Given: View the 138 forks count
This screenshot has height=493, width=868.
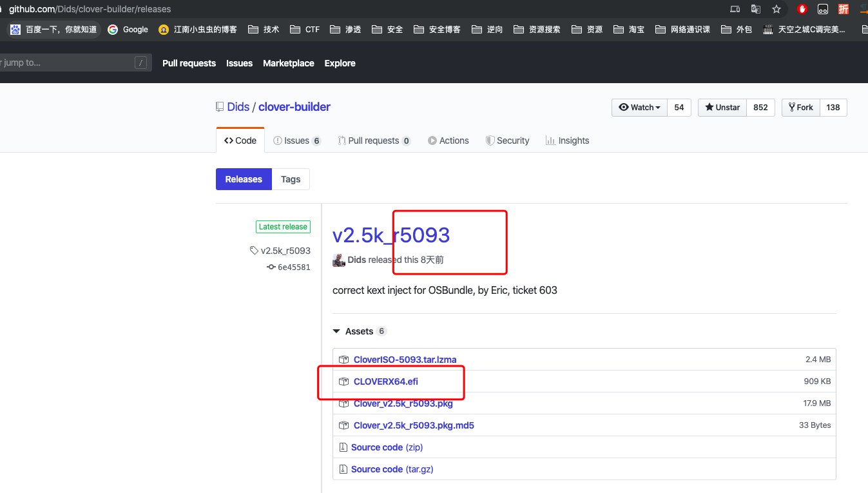Looking at the screenshot, I should tap(833, 108).
